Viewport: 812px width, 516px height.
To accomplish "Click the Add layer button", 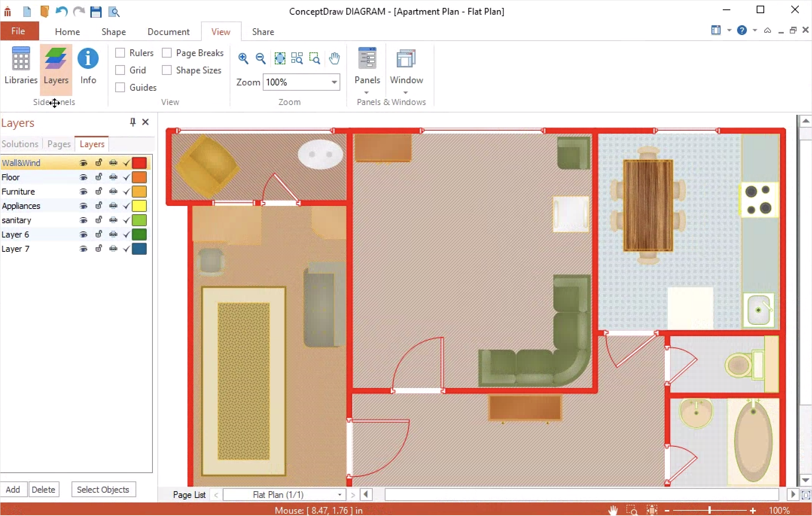I will tap(13, 490).
